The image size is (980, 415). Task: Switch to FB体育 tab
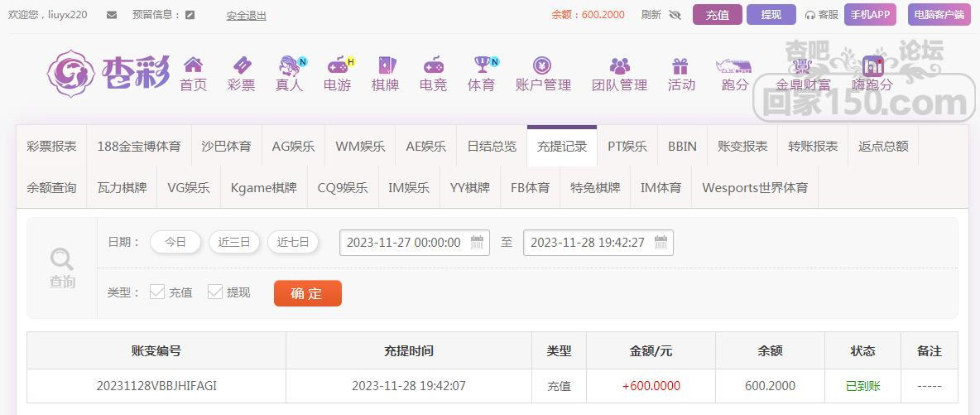click(x=530, y=188)
